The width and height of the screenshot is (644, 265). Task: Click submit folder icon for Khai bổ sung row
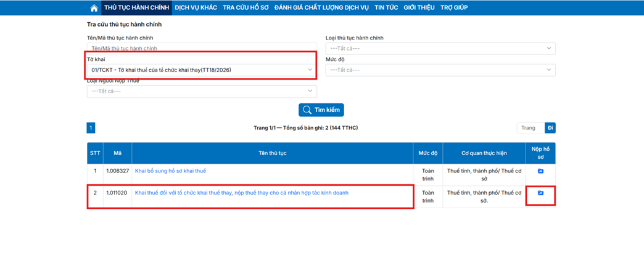click(540, 171)
